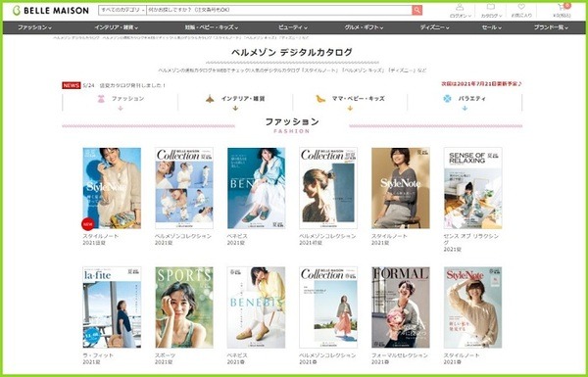Open the お気に入り heart icon

[521, 11]
